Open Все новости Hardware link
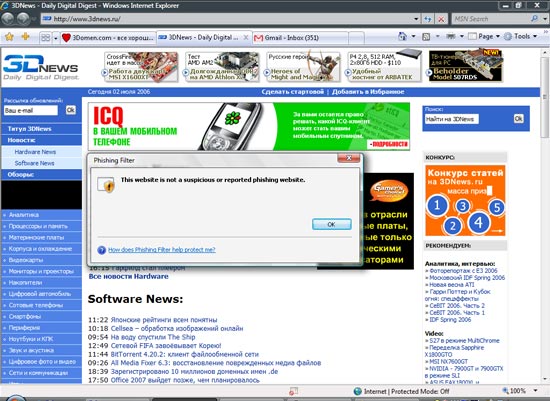 pos(128,276)
